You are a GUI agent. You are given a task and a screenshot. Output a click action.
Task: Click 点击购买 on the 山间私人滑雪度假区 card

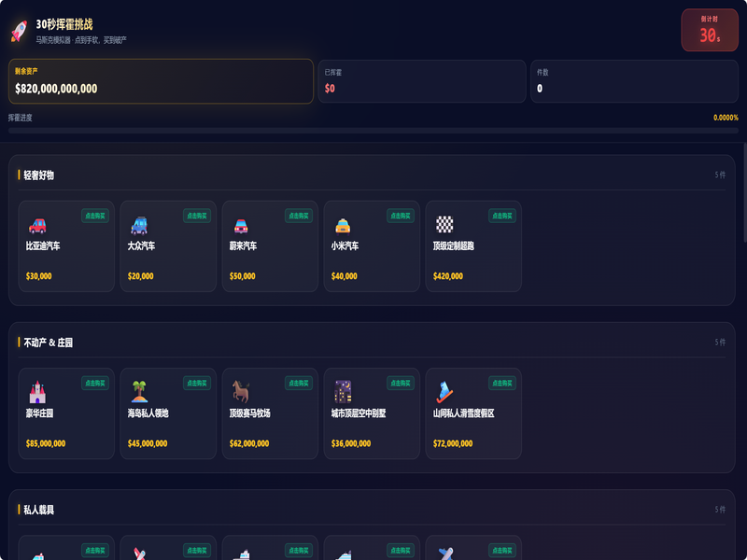[x=502, y=383]
